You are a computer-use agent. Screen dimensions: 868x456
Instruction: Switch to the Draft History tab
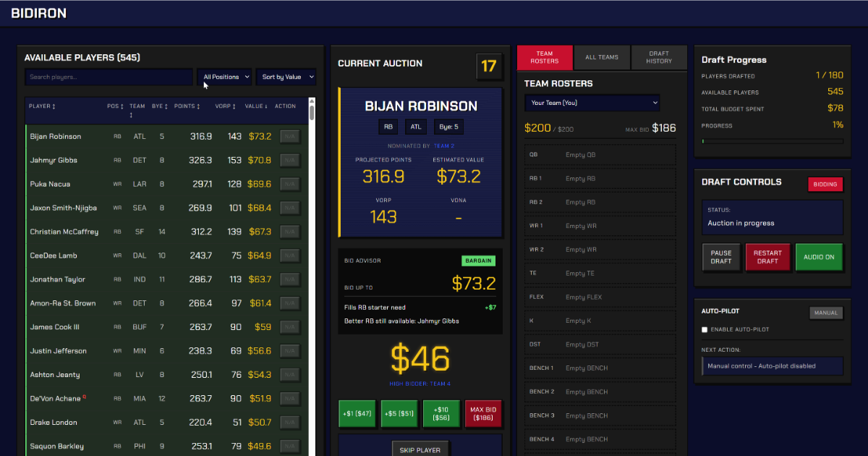[659, 57]
